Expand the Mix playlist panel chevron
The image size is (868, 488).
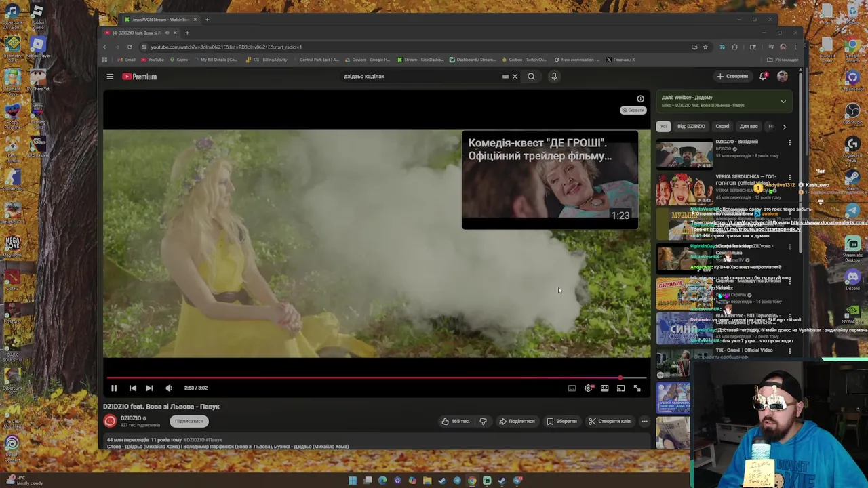click(x=783, y=102)
